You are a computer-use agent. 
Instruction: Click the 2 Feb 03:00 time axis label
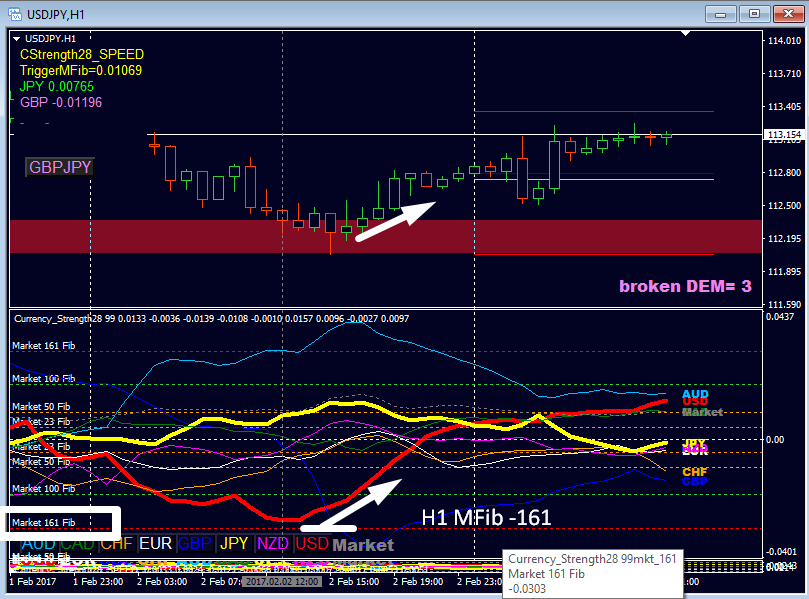point(162,581)
